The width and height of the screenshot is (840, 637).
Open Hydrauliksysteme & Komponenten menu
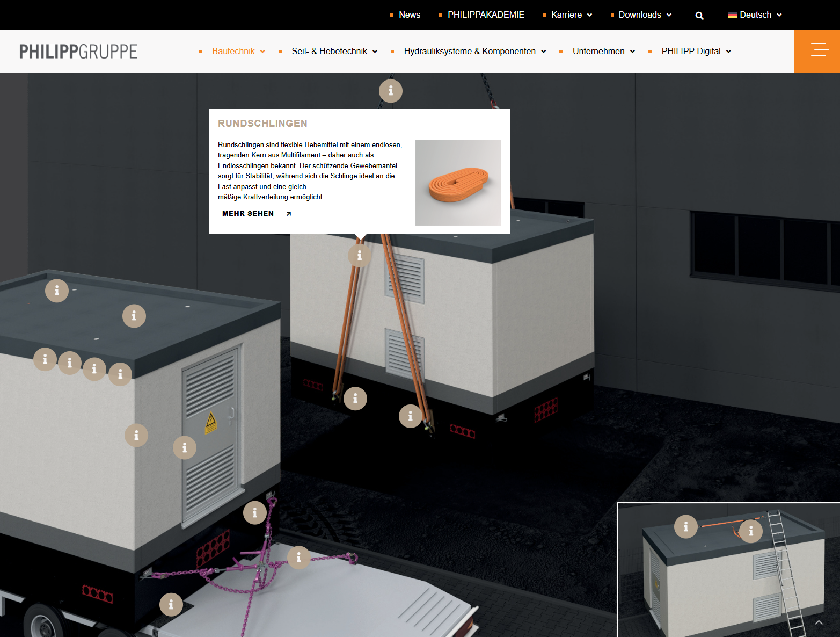[474, 52]
